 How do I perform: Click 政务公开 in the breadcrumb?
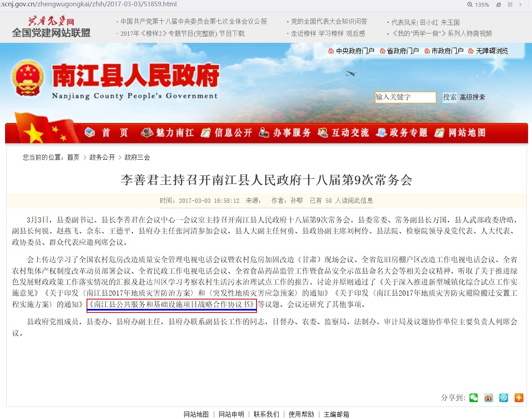(102, 157)
